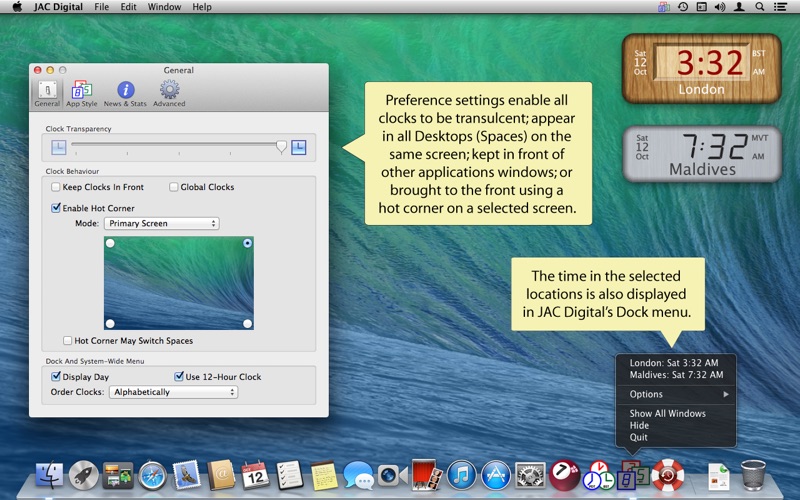Click the Clock Transparency slider handle
The height and width of the screenshot is (500, 800).
tap(281, 147)
